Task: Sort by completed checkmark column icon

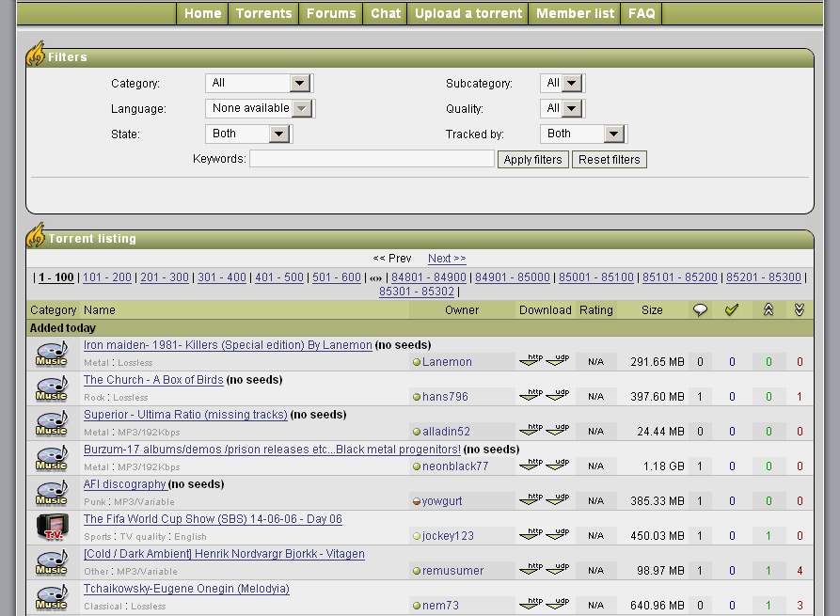Action: (x=731, y=309)
